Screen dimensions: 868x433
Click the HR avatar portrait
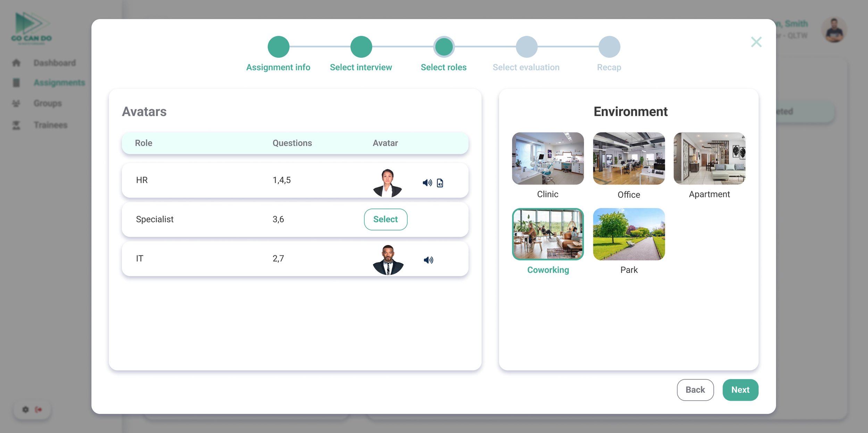(387, 183)
